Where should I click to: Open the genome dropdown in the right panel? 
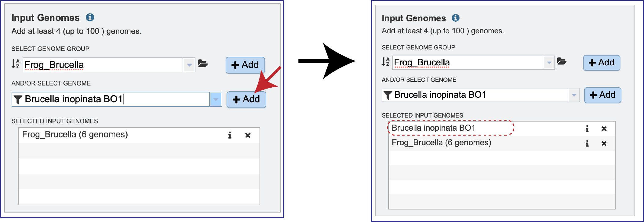tap(573, 95)
